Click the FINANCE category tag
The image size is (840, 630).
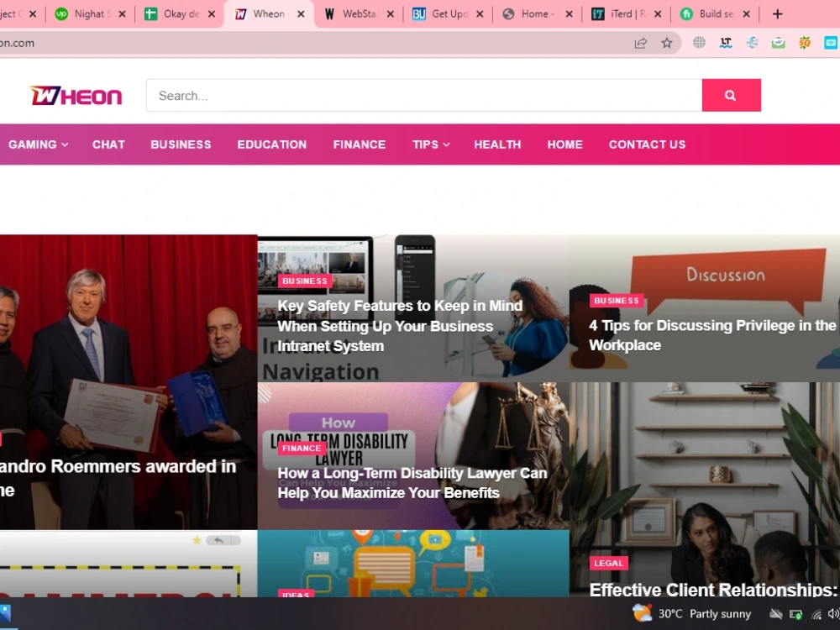(302, 448)
